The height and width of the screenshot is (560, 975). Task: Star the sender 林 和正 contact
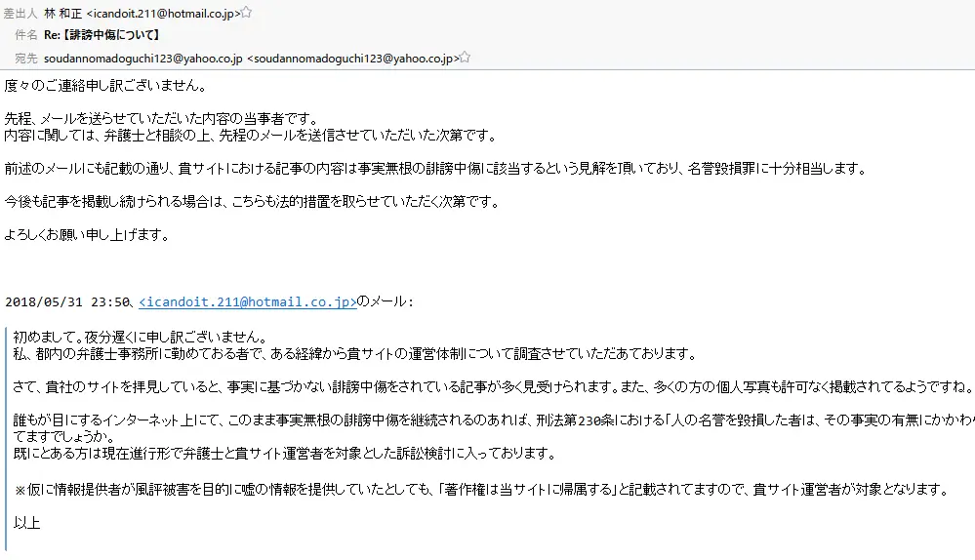[246, 12]
